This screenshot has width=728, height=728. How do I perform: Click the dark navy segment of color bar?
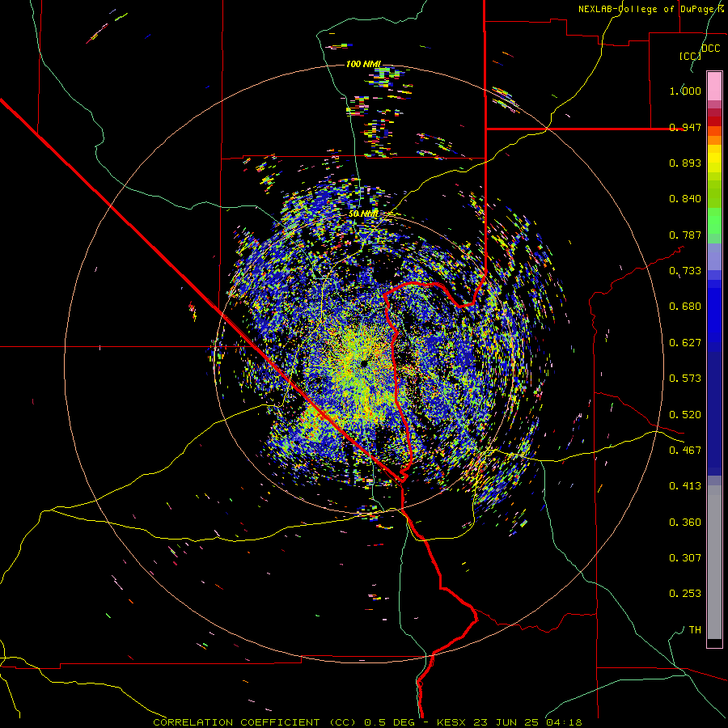[714, 413]
